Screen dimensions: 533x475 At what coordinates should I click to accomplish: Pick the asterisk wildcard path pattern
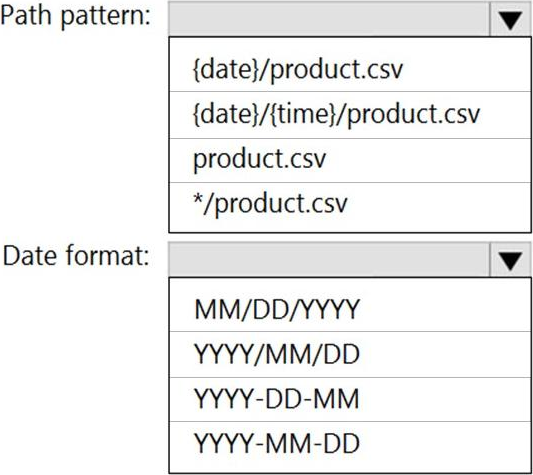pos(350,205)
